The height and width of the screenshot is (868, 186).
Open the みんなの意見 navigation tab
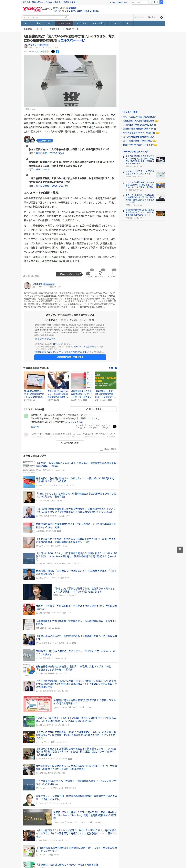point(99,24)
